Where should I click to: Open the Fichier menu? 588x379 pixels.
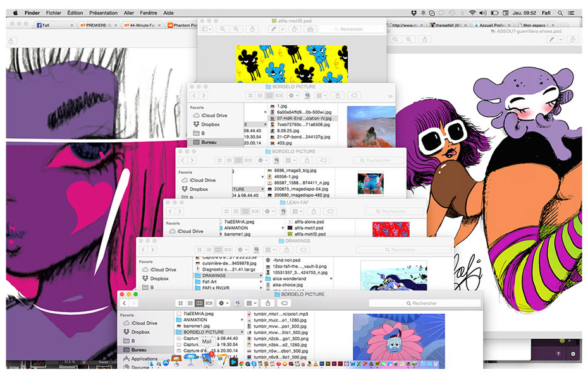(54, 13)
